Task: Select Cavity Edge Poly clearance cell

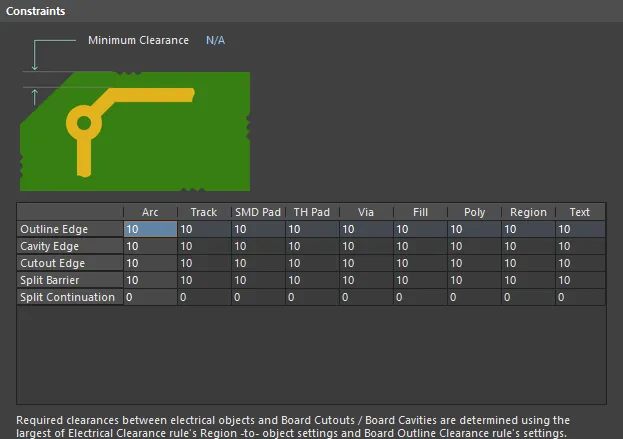Action: 474,246
